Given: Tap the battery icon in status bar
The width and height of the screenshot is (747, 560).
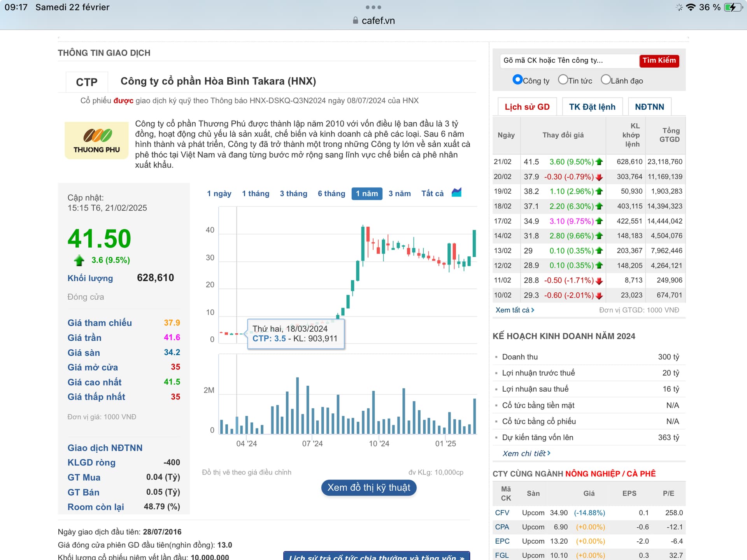Looking at the screenshot, I should coord(733,7).
